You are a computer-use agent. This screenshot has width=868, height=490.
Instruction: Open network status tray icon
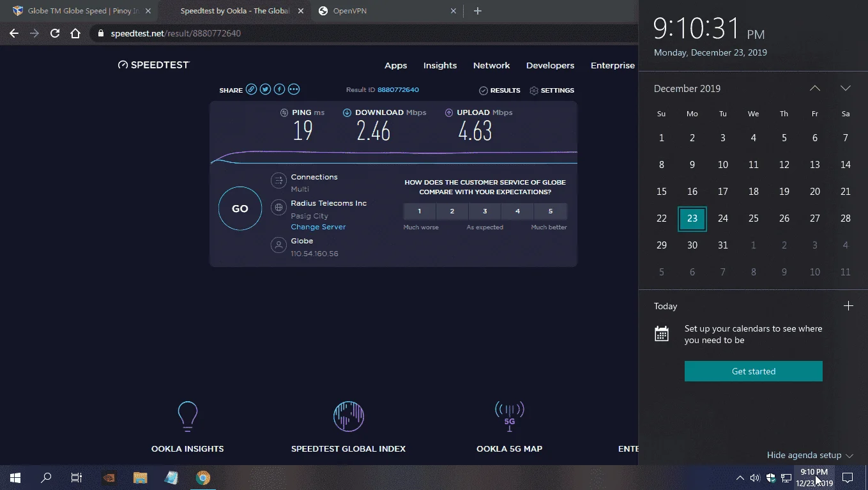(x=786, y=477)
